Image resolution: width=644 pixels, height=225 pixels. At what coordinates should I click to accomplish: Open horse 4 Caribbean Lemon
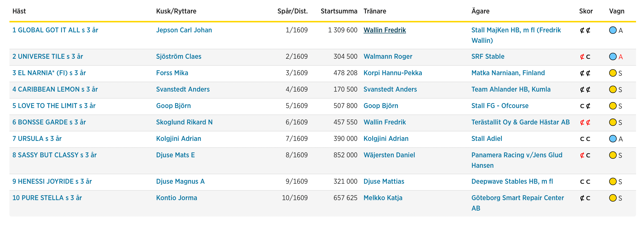55,89
